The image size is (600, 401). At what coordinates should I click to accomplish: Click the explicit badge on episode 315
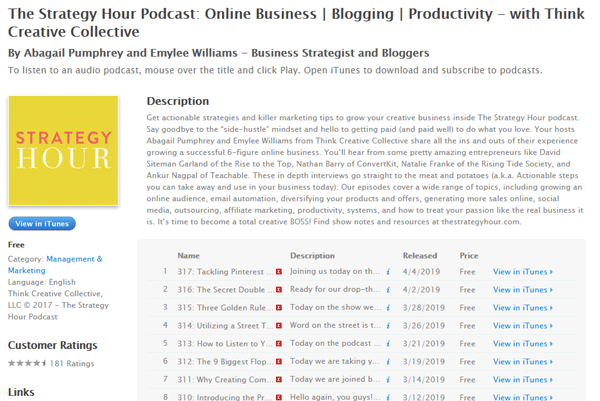click(x=279, y=308)
